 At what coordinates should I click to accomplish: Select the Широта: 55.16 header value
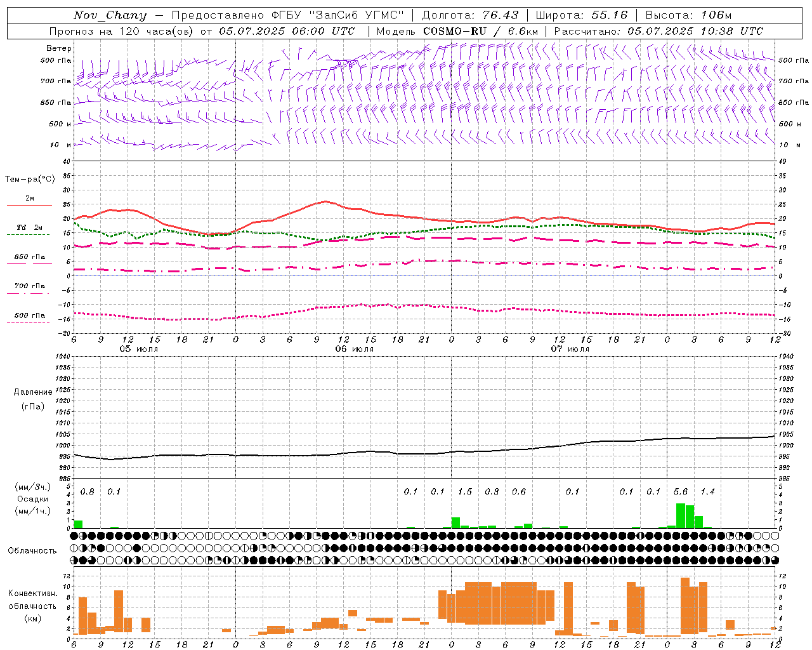pyautogui.click(x=582, y=15)
